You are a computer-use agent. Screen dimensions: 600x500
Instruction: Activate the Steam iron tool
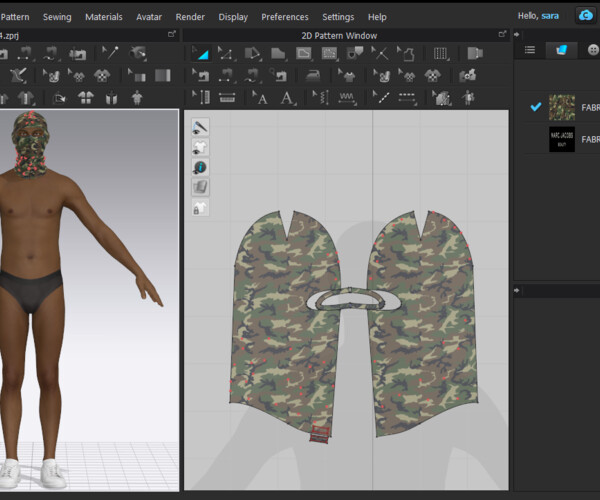(x=313, y=75)
